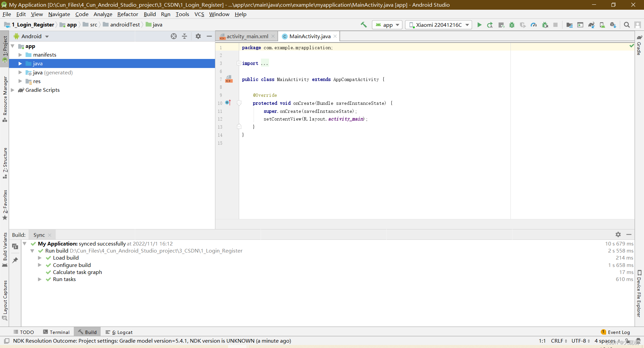Toggle the Gradle side panel
644x348 pixels.
point(639,45)
